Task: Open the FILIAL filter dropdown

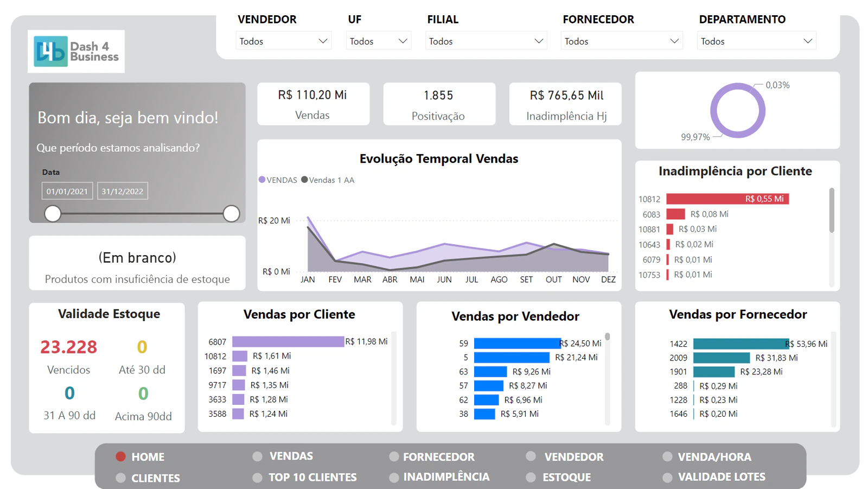Action: click(486, 41)
